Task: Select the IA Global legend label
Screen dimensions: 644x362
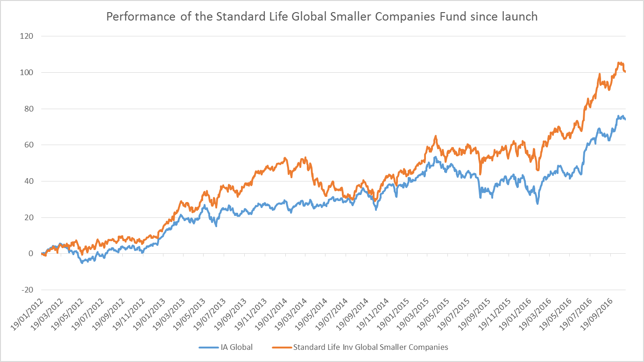Action: point(236,347)
